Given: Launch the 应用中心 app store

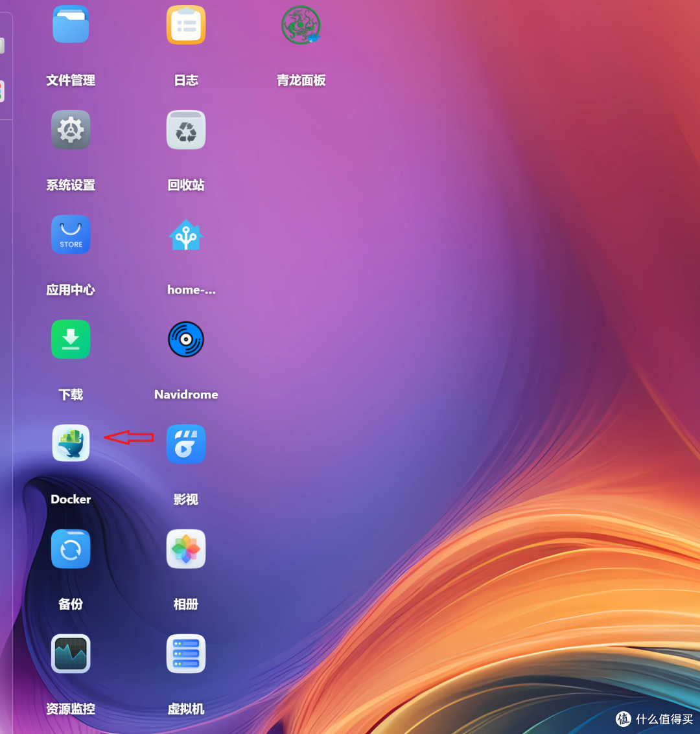Looking at the screenshot, I should 71,235.
